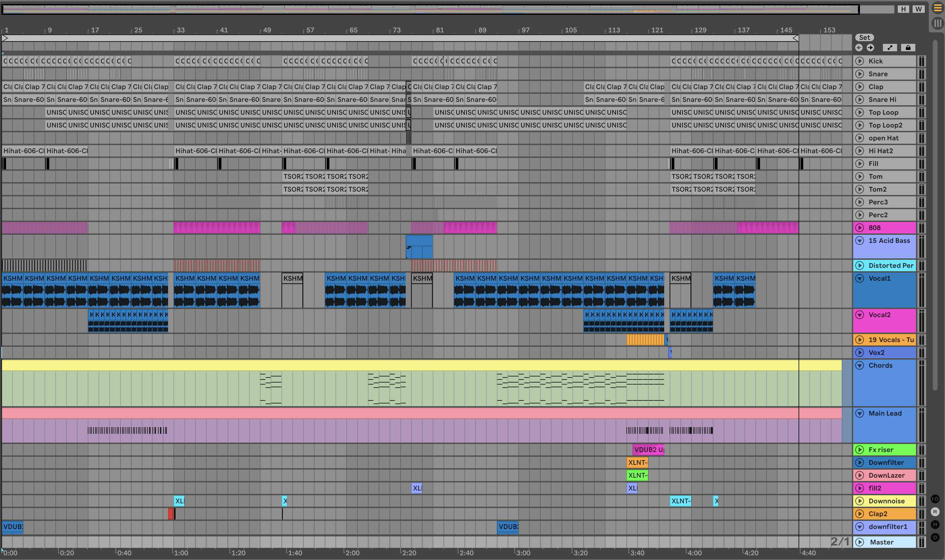
Task: Unfold the Kick track
Action: pyautogui.click(x=860, y=61)
